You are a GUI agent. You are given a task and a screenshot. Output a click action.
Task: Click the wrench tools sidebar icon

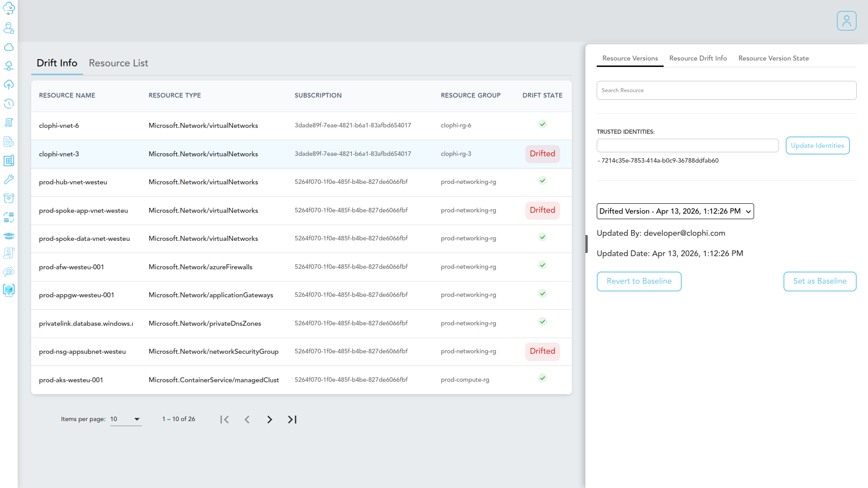tap(9, 179)
